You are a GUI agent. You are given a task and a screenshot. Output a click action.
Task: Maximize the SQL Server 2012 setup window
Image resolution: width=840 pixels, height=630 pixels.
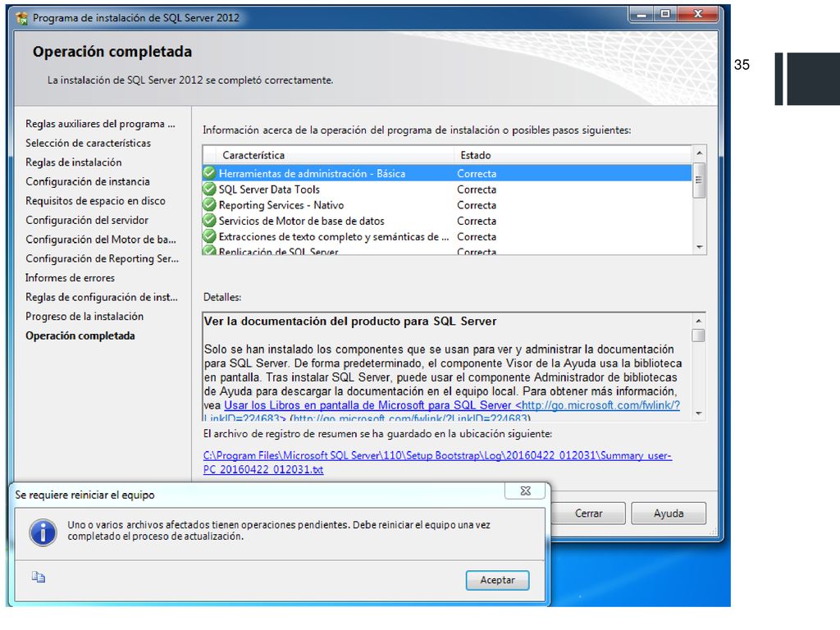(x=665, y=14)
